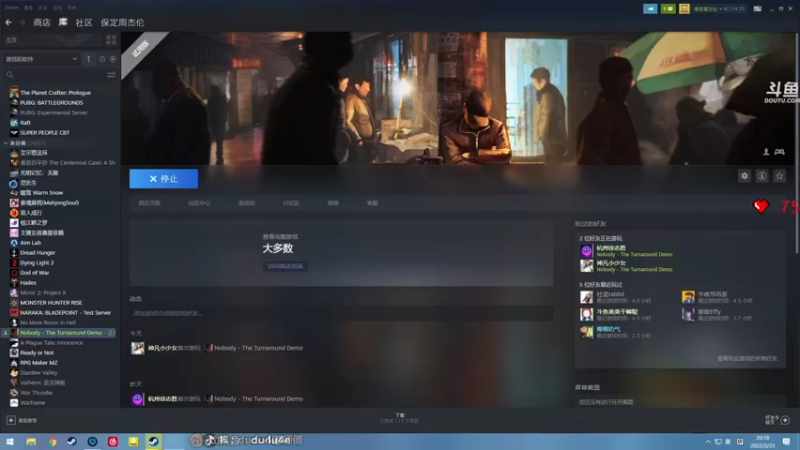Select Aim Lab in the library list
The width and height of the screenshot is (800, 450).
click(31, 243)
